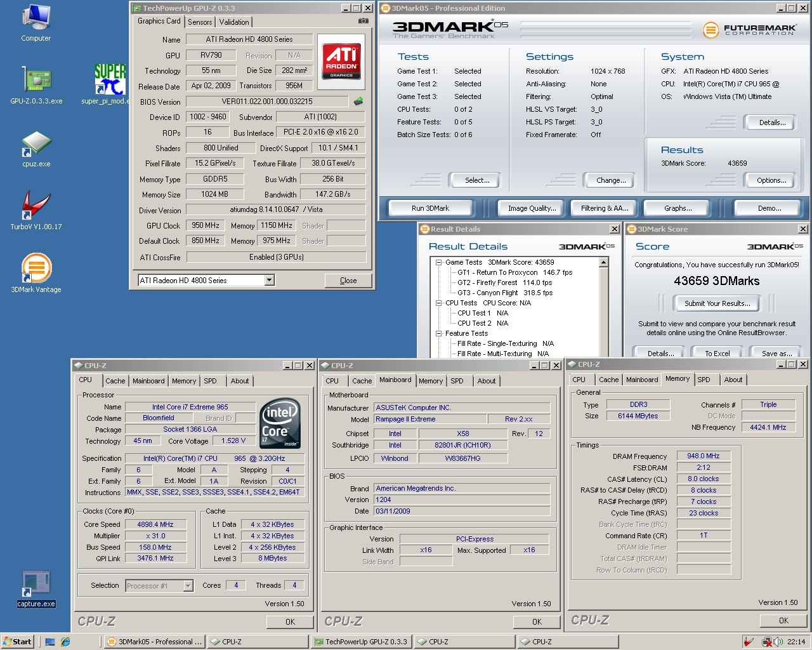Select GT3 - Canyon Flight result row
The width and height of the screenshot is (812, 650).
tap(505, 293)
